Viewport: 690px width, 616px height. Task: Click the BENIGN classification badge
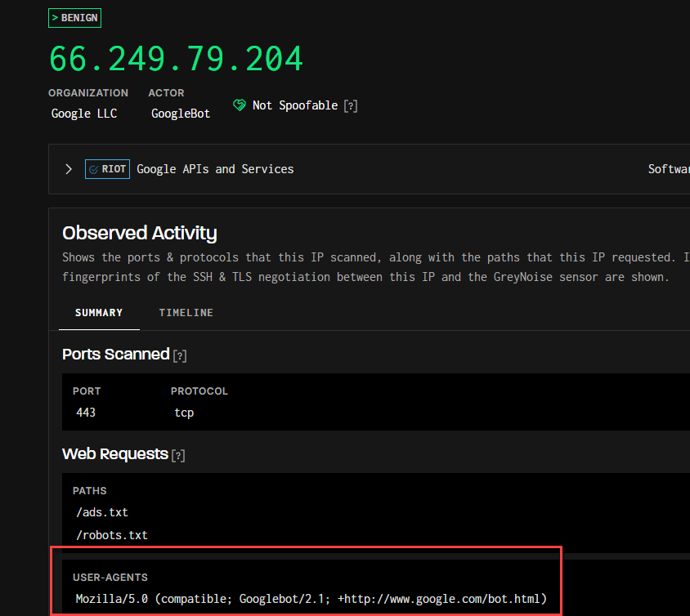[x=74, y=18]
